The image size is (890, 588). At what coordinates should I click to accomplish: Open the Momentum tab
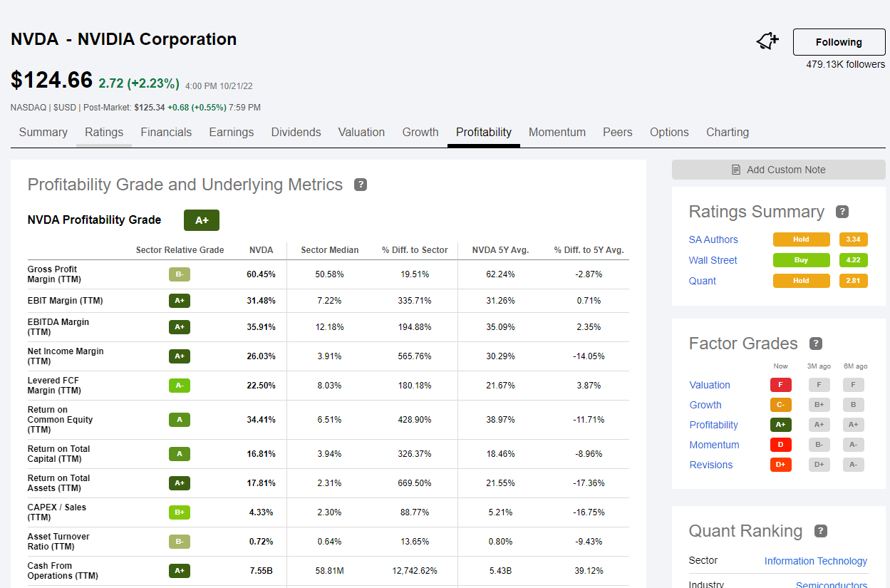pyautogui.click(x=557, y=133)
